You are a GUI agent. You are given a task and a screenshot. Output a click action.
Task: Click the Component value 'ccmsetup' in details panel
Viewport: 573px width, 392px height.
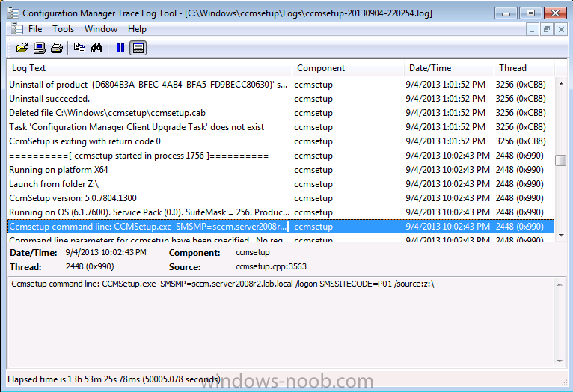253,252
